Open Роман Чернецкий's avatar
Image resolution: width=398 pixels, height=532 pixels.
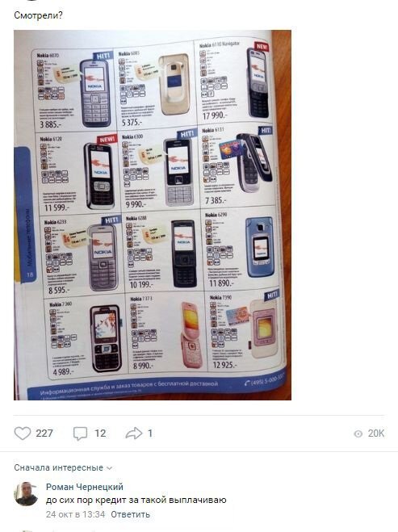(x=26, y=494)
